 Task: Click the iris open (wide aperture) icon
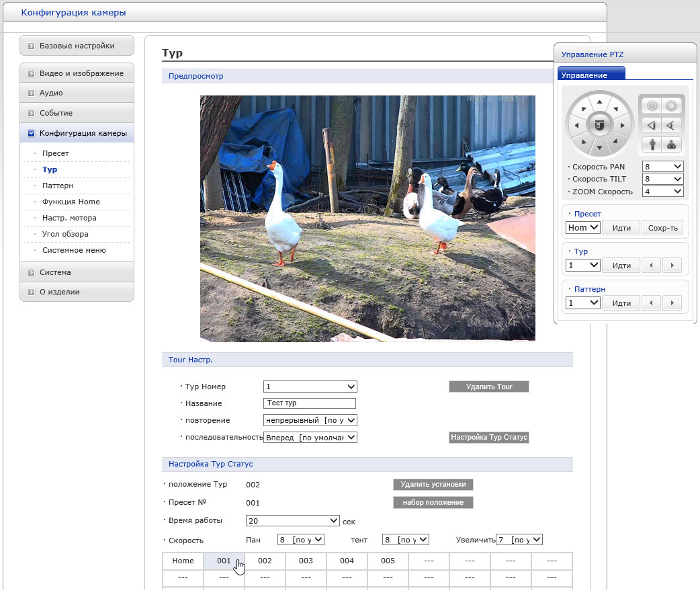[670, 106]
